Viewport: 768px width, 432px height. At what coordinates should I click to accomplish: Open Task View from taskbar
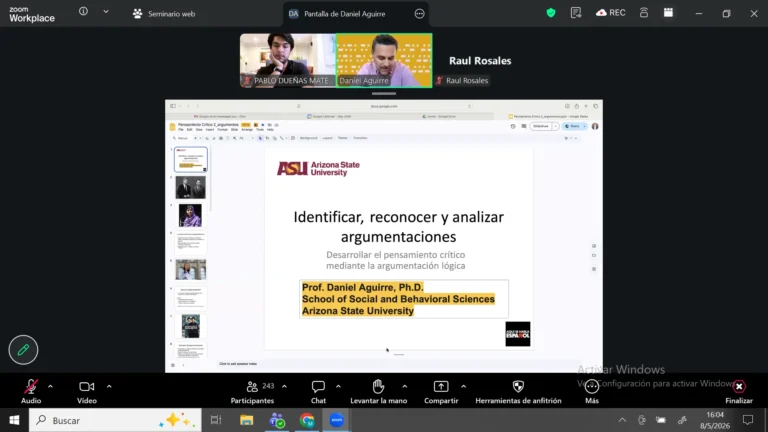[x=216, y=420]
